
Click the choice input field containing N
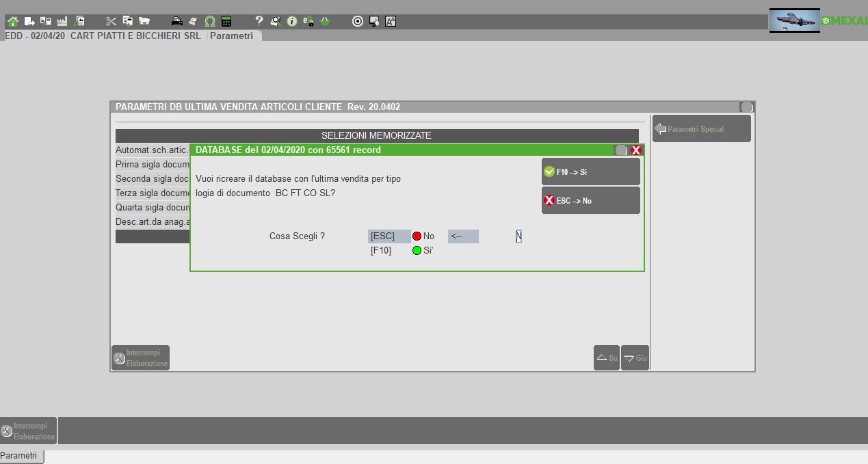518,236
